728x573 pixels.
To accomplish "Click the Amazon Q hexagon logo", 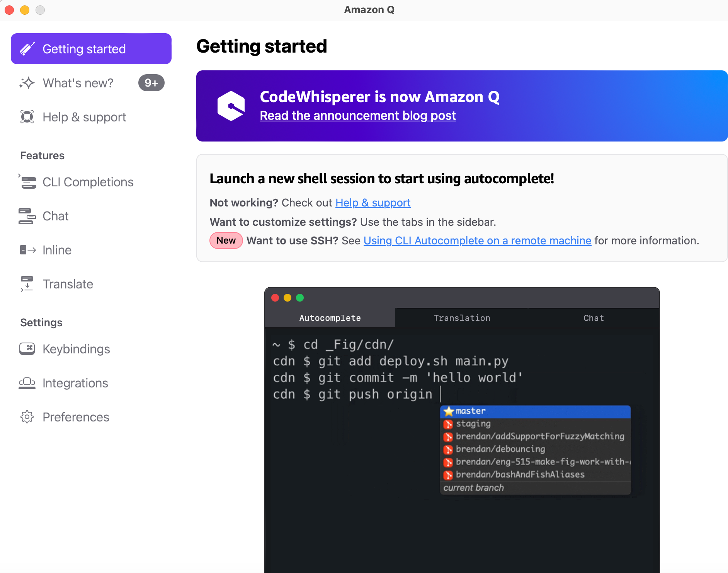I will click(x=231, y=106).
